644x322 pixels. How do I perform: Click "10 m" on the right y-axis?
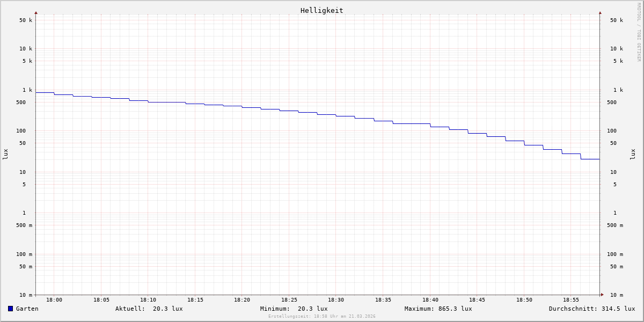617,295
